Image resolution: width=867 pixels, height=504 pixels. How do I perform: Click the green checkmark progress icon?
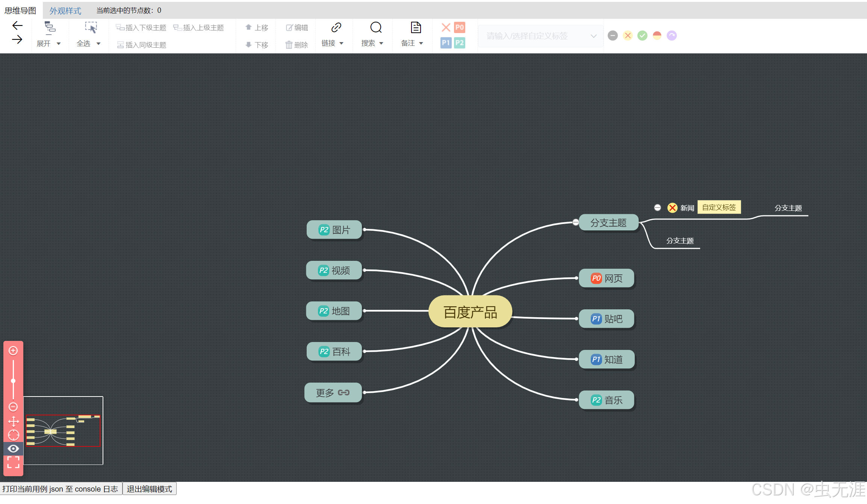click(x=642, y=36)
